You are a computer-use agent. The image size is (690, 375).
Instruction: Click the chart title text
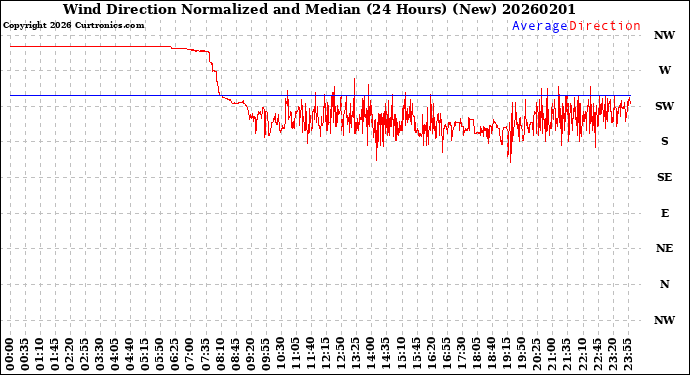pos(319,9)
